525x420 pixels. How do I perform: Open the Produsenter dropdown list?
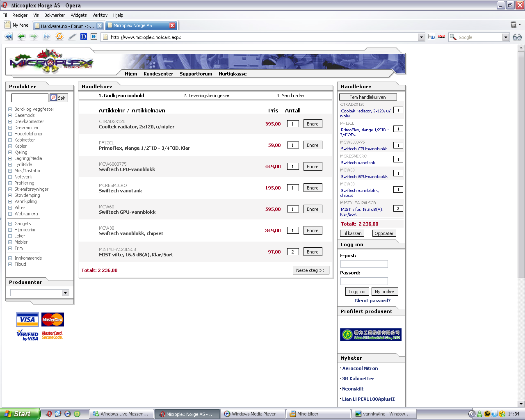pyautogui.click(x=65, y=293)
